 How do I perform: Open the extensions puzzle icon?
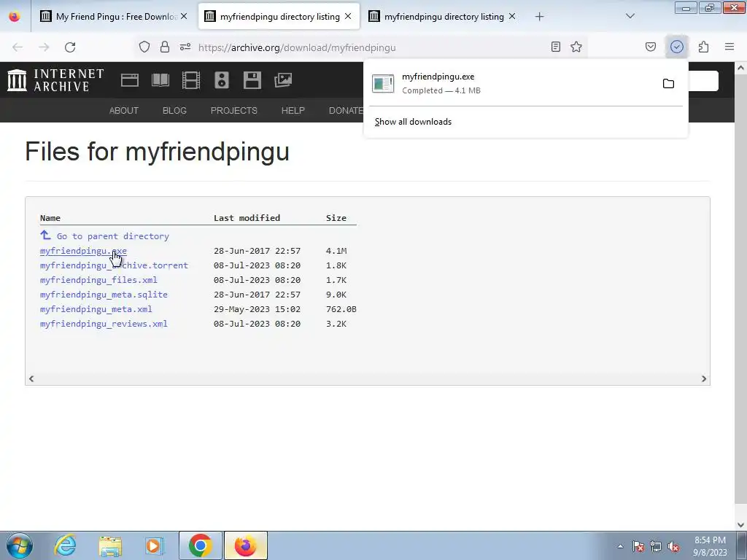(704, 47)
